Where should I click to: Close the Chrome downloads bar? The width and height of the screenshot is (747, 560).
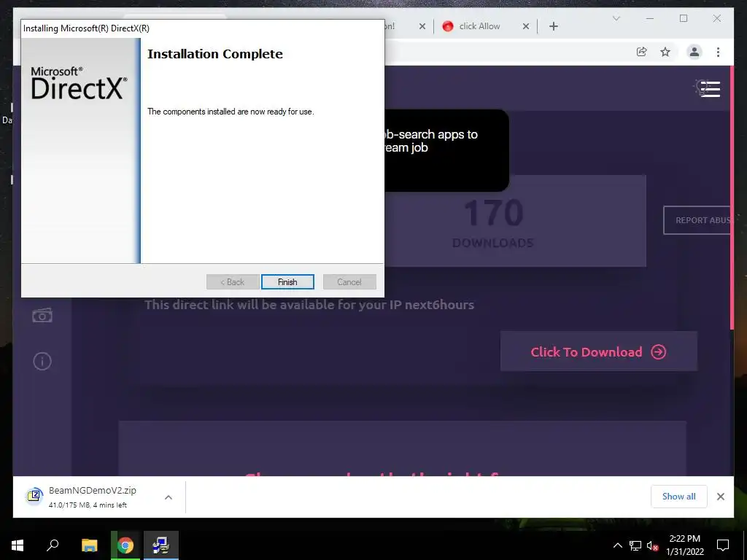720,496
